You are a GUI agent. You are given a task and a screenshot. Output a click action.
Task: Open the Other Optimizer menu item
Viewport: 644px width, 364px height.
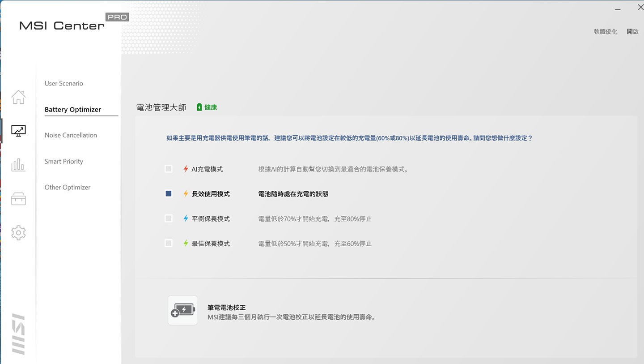[68, 187]
